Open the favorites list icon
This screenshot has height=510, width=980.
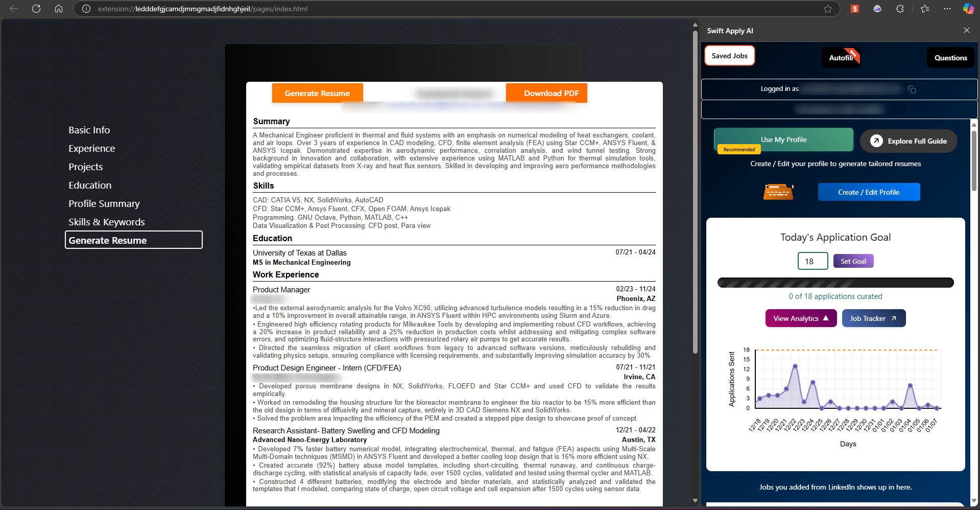tap(925, 9)
